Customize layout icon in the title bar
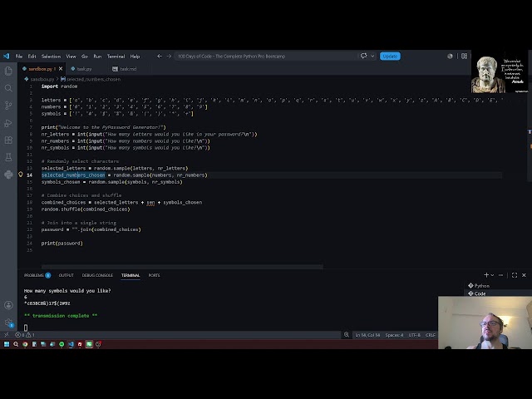Viewport: 532px width, 399px height. pyautogui.click(x=464, y=56)
